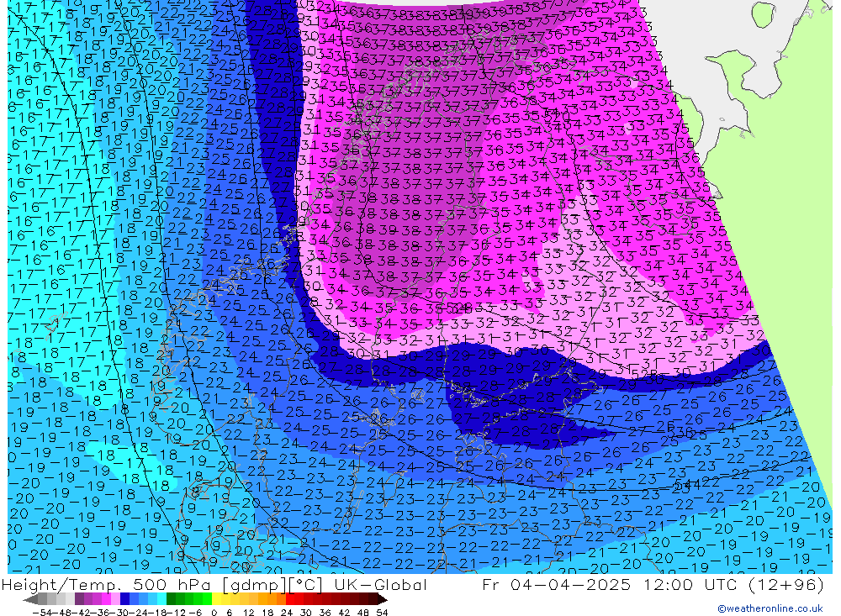Image resolution: width=841 pixels, height=616 pixels.
Task: Click the -54 legend value label
Action: (42, 613)
